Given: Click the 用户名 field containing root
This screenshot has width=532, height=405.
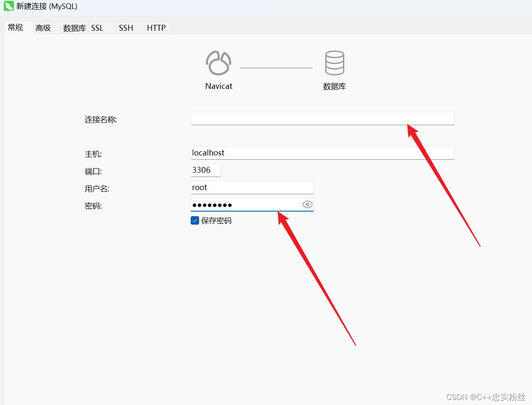Looking at the screenshot, I should (252, 188).
